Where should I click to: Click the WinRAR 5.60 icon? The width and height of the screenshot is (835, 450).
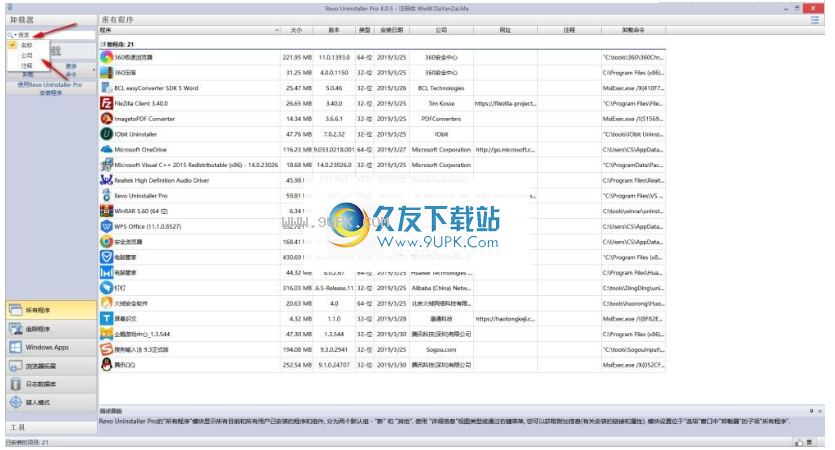click(x=107, y=211)
